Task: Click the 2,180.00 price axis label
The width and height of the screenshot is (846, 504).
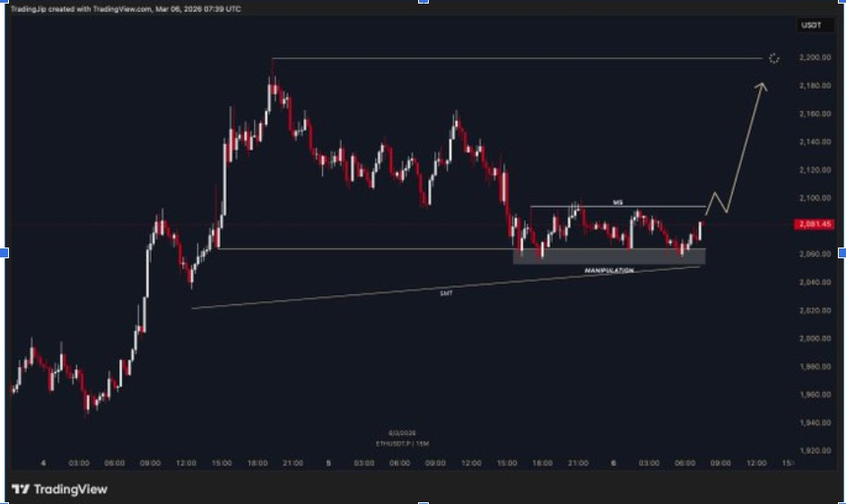Action: [x=815, y=86]
